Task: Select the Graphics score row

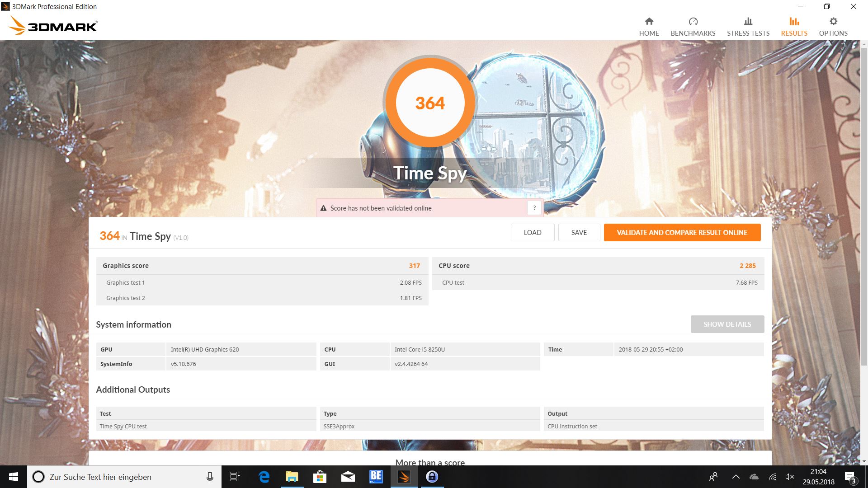Action: [262, 266]
